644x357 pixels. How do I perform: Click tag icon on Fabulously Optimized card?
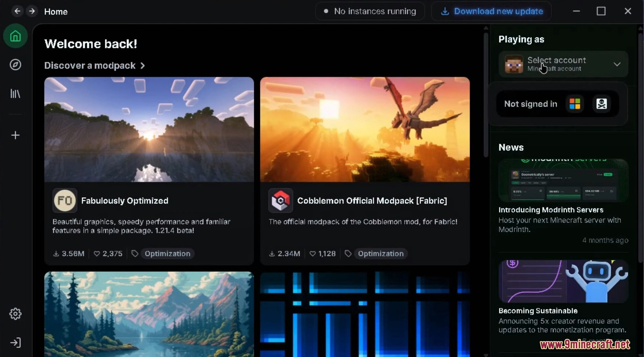(135, 253)
